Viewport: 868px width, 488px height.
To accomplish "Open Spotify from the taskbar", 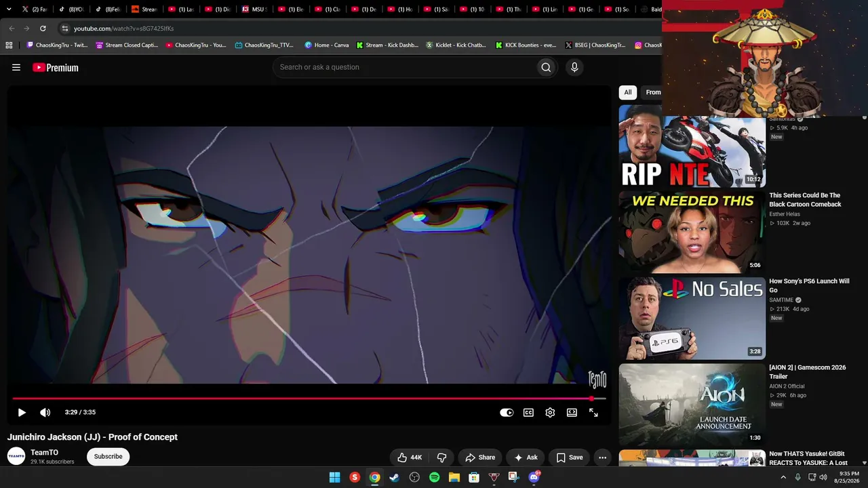I will click(x=434, y=477).
